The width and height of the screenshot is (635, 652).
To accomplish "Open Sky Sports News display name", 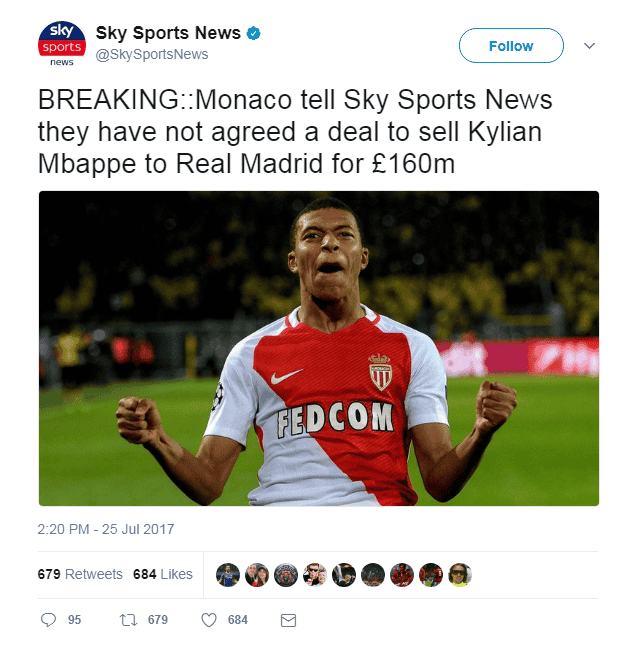I will pos(168,33).
